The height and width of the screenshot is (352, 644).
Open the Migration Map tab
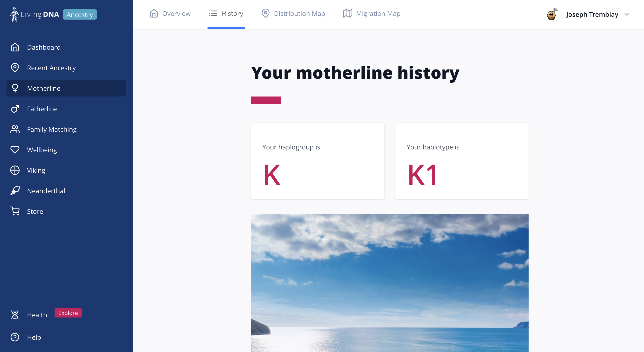click(x=371, y=14)
